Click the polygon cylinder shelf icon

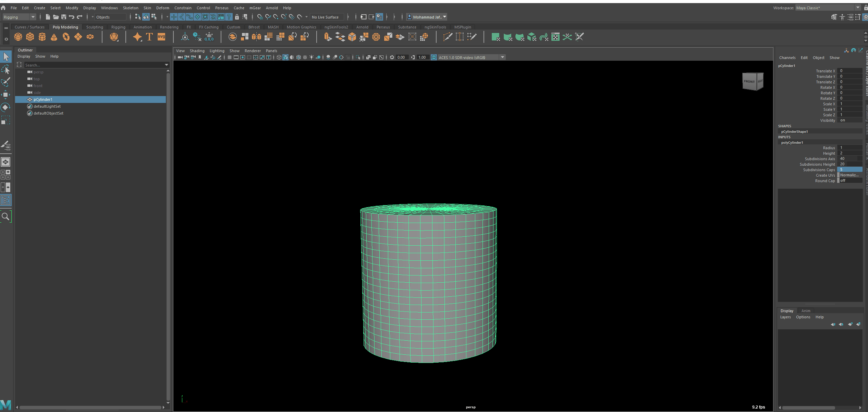tap(42, 37)
